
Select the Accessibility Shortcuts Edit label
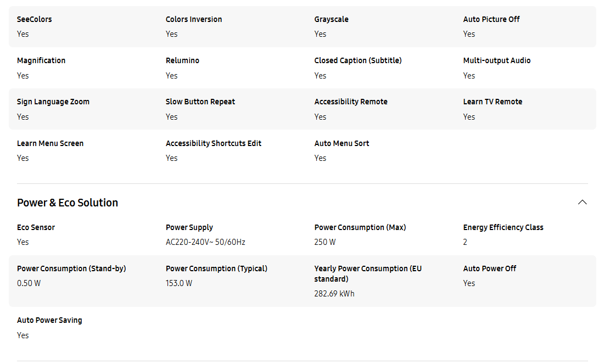pyautogui.click(x=214, y=143)
